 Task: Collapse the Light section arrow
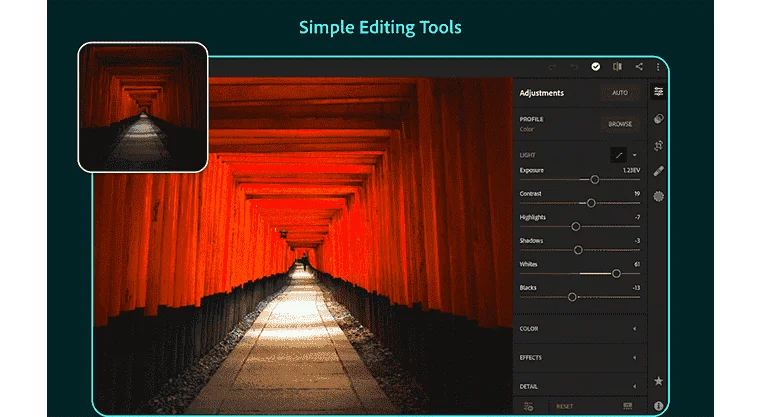pos(634,156)
